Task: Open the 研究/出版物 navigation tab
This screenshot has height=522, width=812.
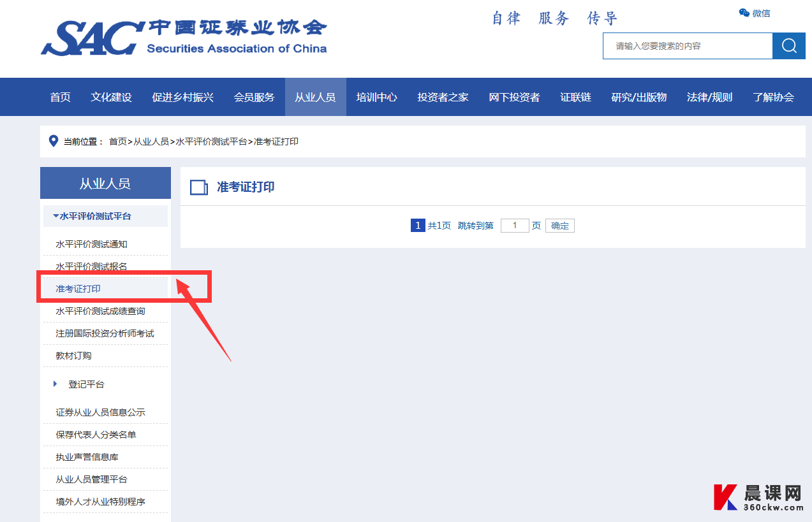Action: point(639,97)
